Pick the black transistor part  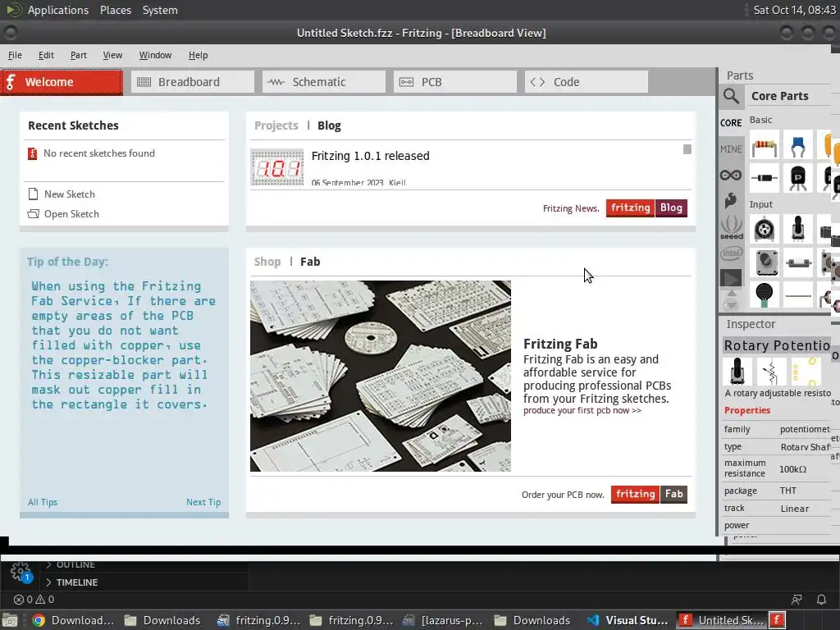click(x=797, y=178)
